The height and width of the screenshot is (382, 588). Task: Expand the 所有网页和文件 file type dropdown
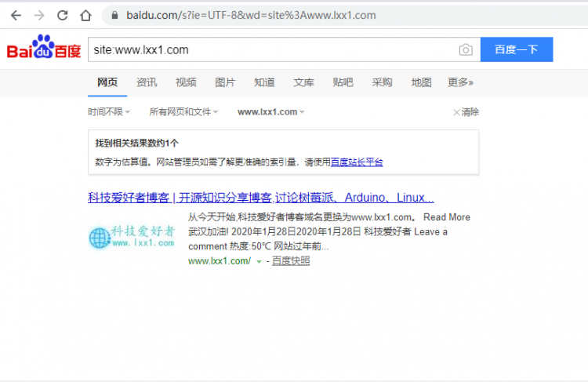(183, 112)
